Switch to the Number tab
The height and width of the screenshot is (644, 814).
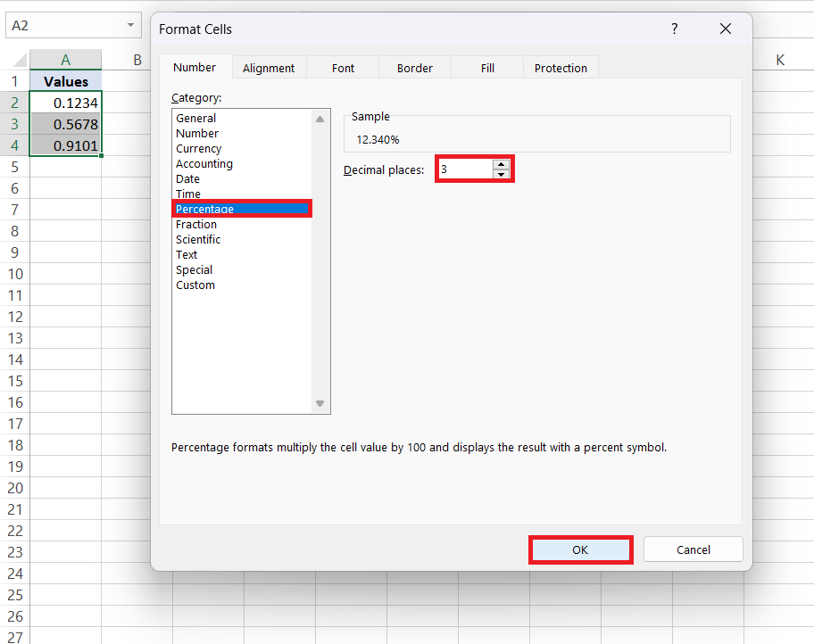coord(195,68)
